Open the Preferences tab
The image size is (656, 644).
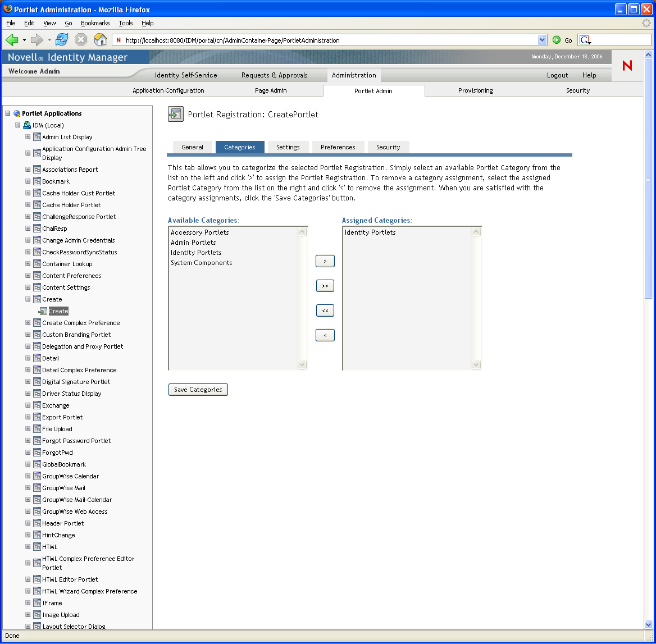(338, 147)
